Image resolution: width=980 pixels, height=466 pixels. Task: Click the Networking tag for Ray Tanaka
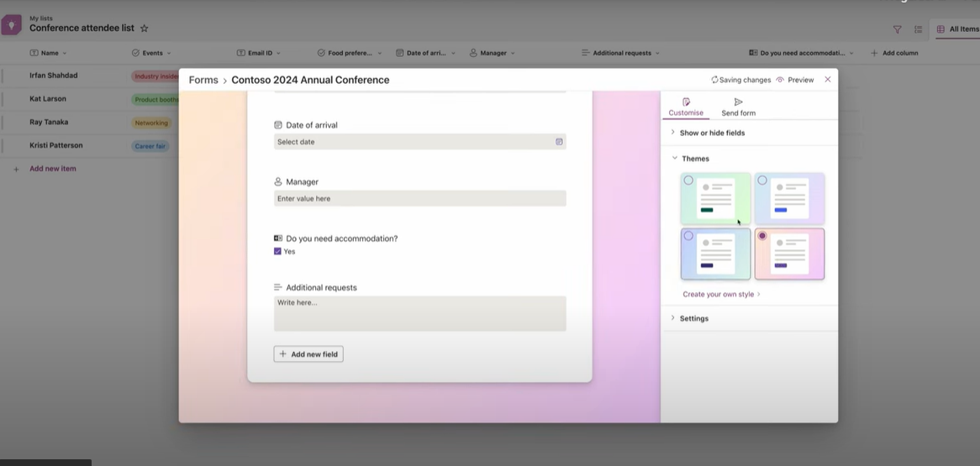pyautogui.click(x=151, y=123)
